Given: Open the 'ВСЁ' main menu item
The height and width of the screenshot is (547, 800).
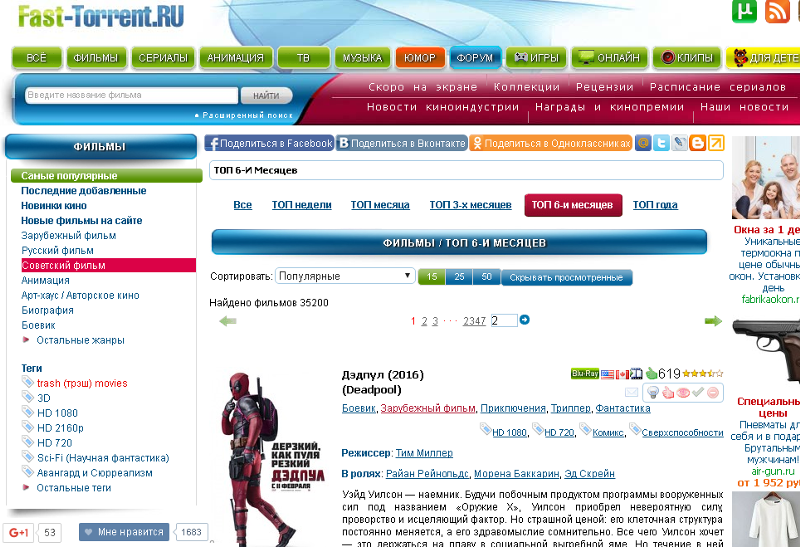Looking at the screenshot, I should (37, 58).
